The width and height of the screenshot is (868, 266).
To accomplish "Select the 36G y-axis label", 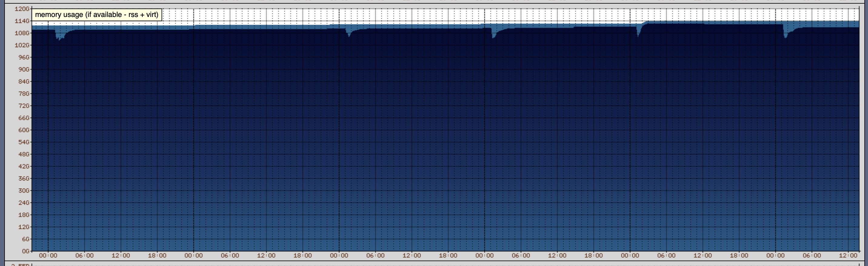I will tap(24, 178).
